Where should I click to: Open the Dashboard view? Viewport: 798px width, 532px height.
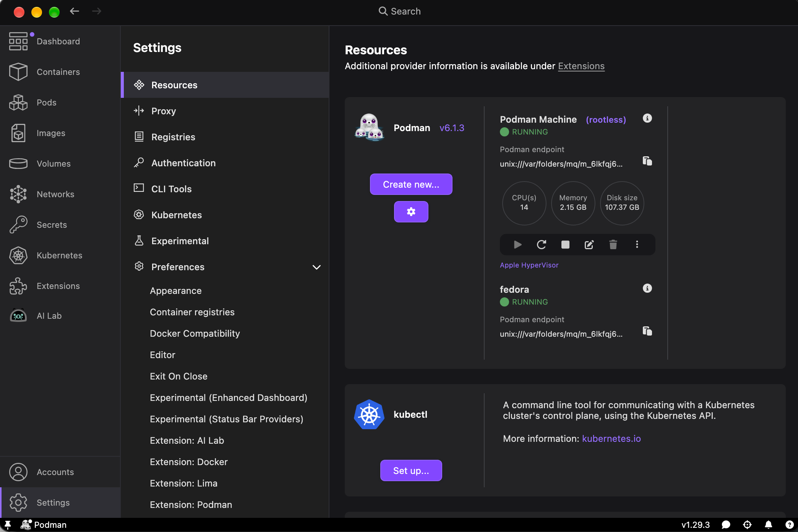pyautogui.click(x=60, y=41)
